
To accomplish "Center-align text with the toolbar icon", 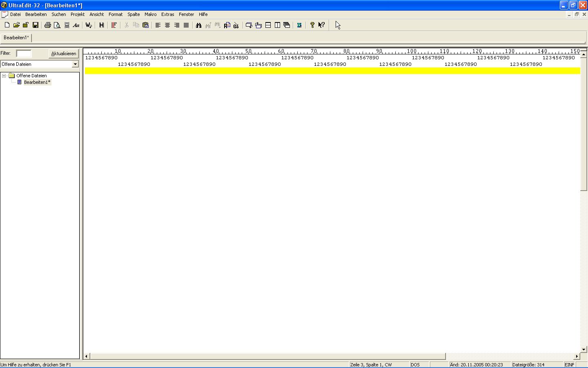I will click(x=167, y=25).
